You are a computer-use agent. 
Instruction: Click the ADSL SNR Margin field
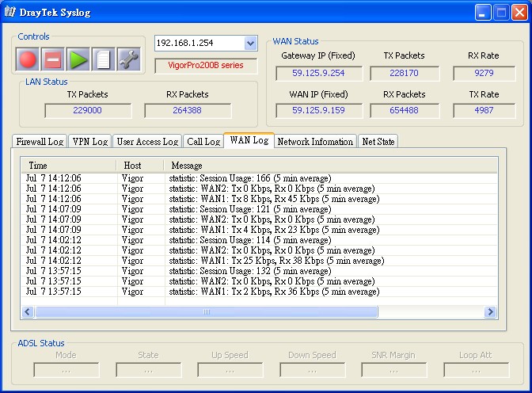pyautogui.click(x=394, y=370)
